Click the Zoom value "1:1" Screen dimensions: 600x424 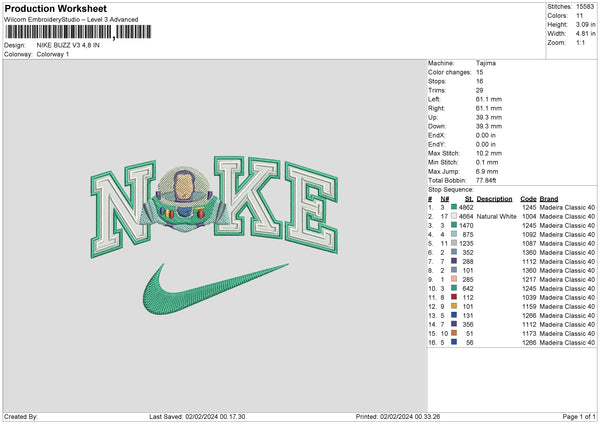click(580, 42)
